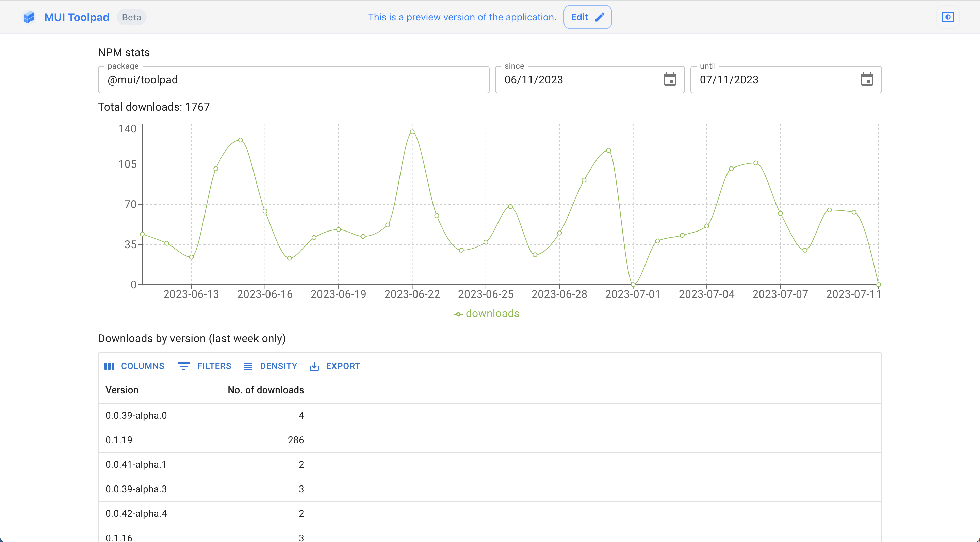980x542 pixels.
Task: Click the zero data point at 2023-07-01
Action: pos(633,284)
